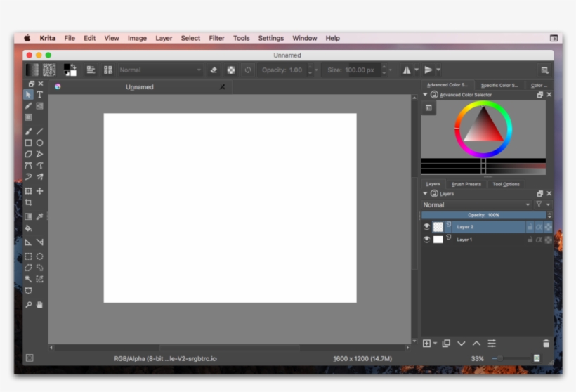This screenshot has height=392, width=576.
Task: Duplicate the layer using bottom icon
Action: click(446, 344)
